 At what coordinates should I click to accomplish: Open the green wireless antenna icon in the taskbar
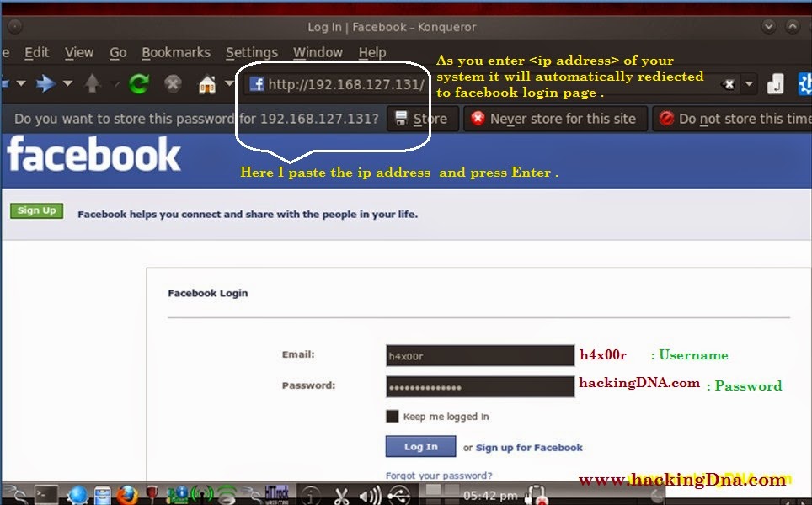click(x=202, y=495)
